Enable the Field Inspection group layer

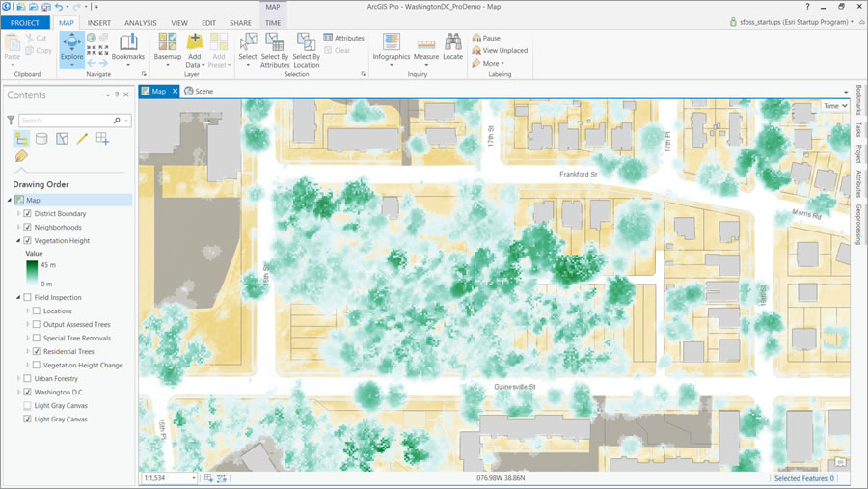(x=28, y=297)
